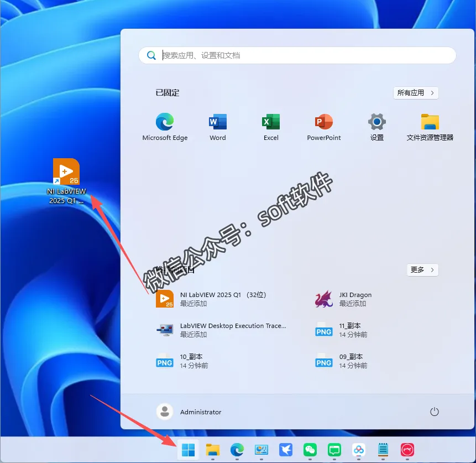476x463 pixels.
Task: Open Administrator user account menu
Action: coord(189,412)
